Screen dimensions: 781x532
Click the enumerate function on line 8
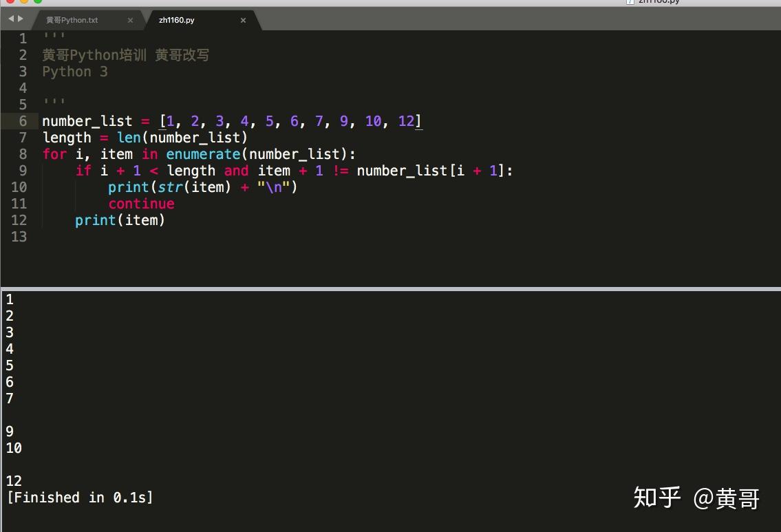pos(203,154)
